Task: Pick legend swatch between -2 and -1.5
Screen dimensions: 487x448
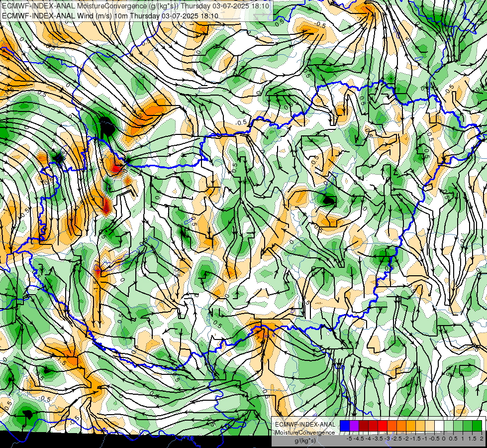Action: (411, 426)
